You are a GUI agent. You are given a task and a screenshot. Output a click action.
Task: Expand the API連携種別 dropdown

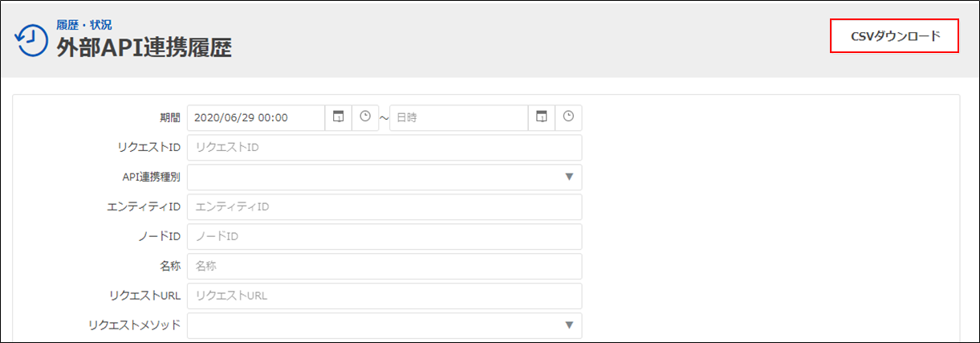point(384,177)
